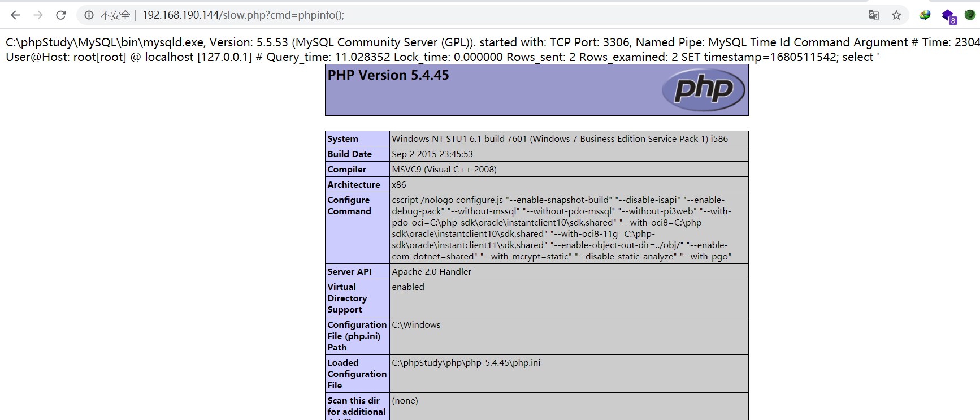
Task: Bookmark this page with the star icon
Action: pyautogui.click(x=896, y=15)
